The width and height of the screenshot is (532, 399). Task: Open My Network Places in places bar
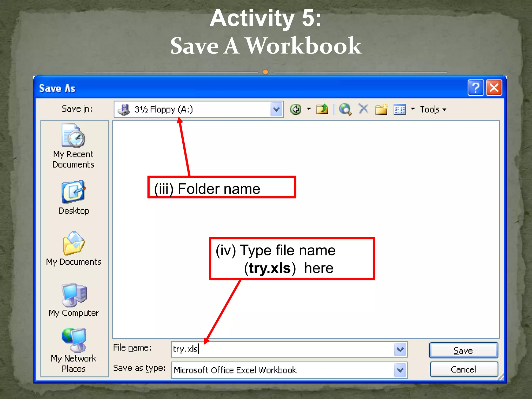[74, 350]
